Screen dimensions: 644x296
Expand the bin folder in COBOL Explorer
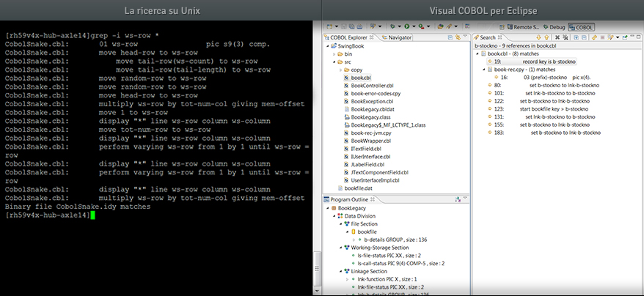[x=334, y=54]
